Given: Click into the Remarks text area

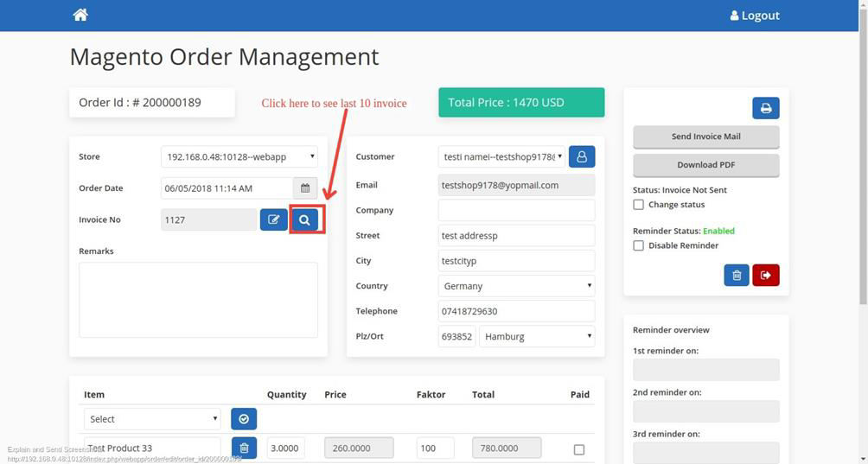Looking at the screenshot, I should coord(198,300).
